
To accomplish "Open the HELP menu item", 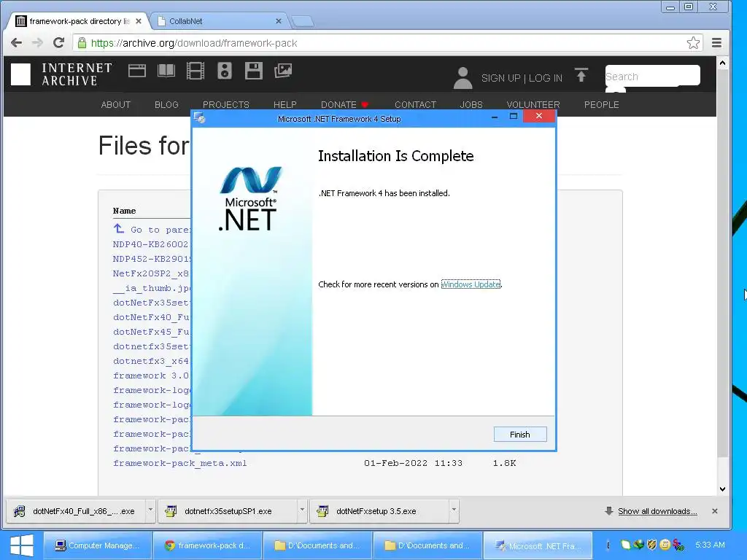I will [285, 105].
